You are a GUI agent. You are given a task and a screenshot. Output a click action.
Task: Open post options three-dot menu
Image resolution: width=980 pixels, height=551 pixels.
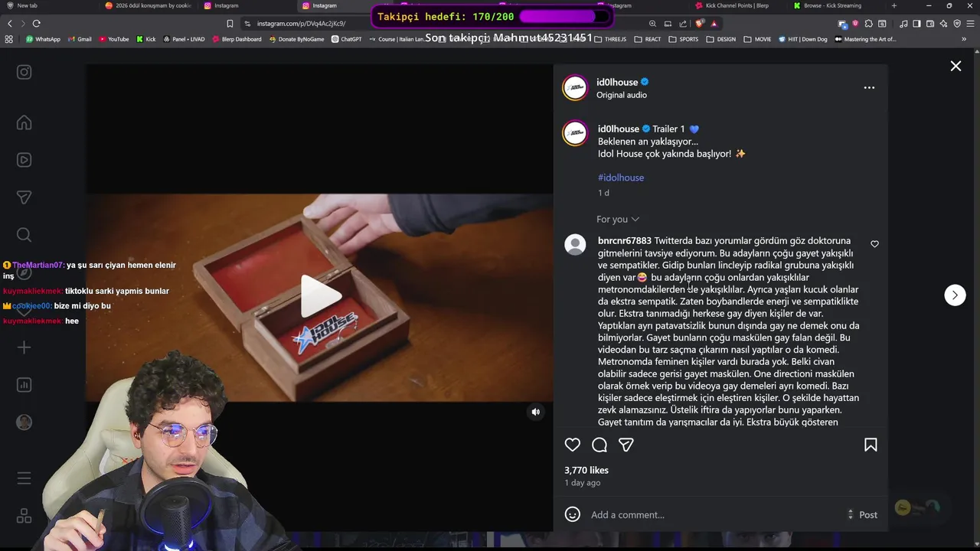(x=869, y=87)
